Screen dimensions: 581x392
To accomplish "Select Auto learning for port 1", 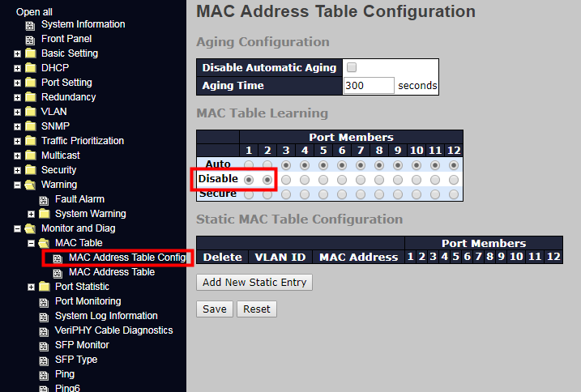I will coord(248,164).
